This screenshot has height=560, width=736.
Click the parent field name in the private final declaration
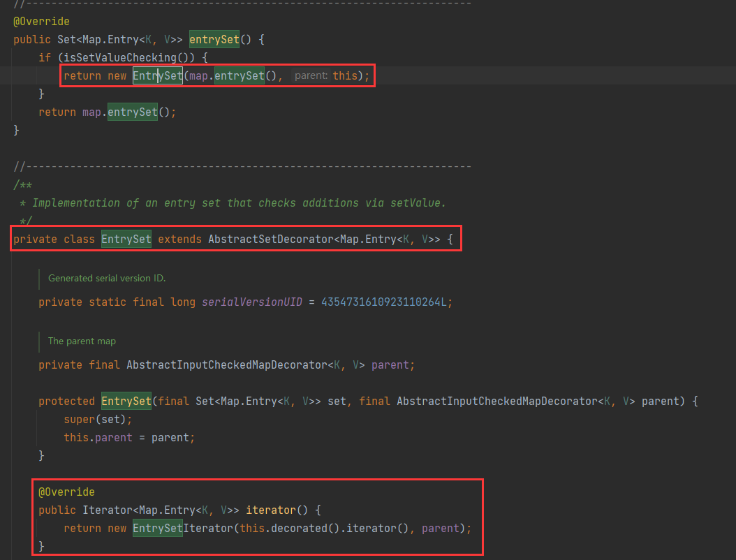point(390,364)
